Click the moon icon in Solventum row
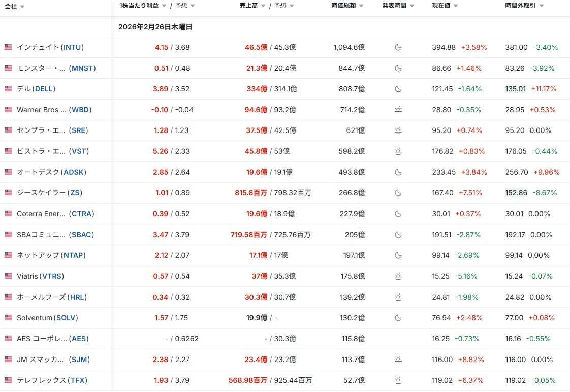The width and height of the screenshot is (570, 392). click(x=398, y=318)
